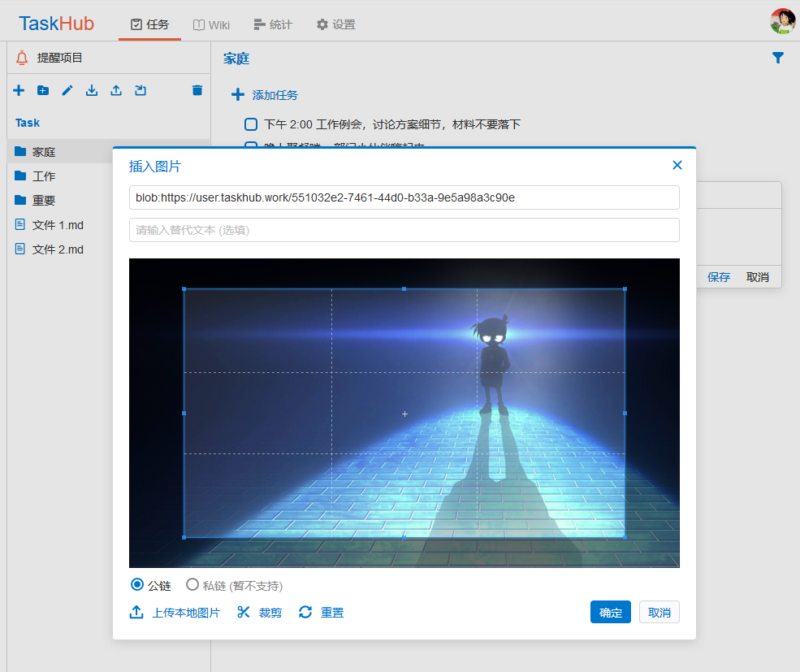Click the crop box left-middle handle
Image resolution: width=800 pixels, height=672 pixels.
pos(184,413)
